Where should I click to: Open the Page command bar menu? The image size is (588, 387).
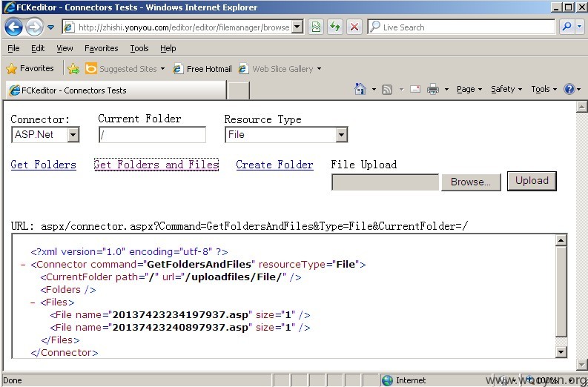[x=469, y=89]
